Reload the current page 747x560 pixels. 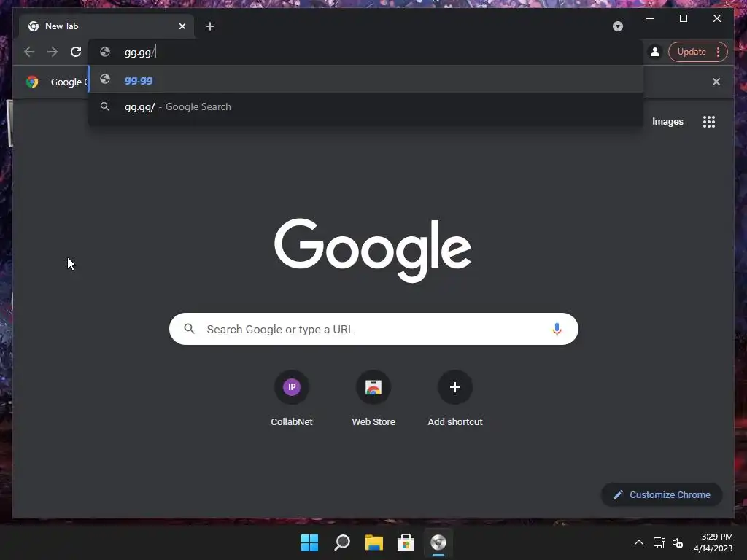[x=76, y=52]
